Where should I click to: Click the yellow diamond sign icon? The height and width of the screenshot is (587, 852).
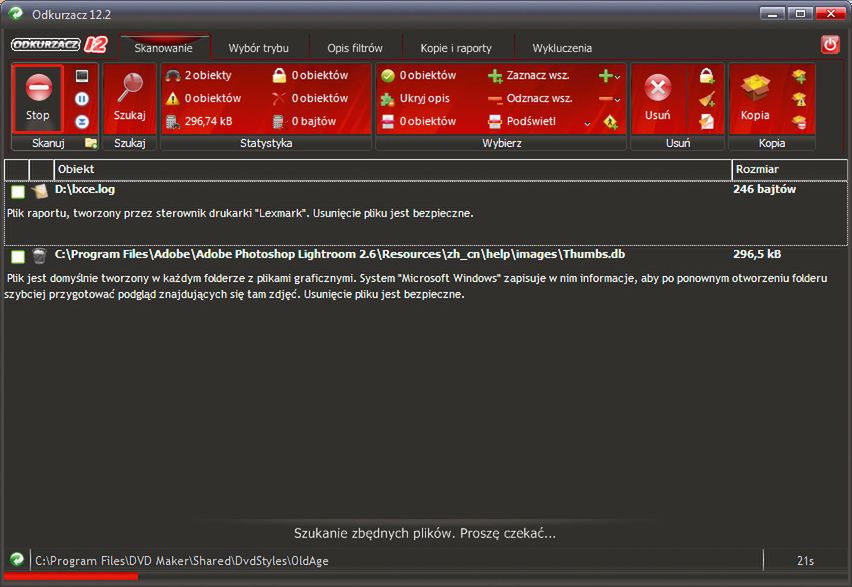pos(611,122)
